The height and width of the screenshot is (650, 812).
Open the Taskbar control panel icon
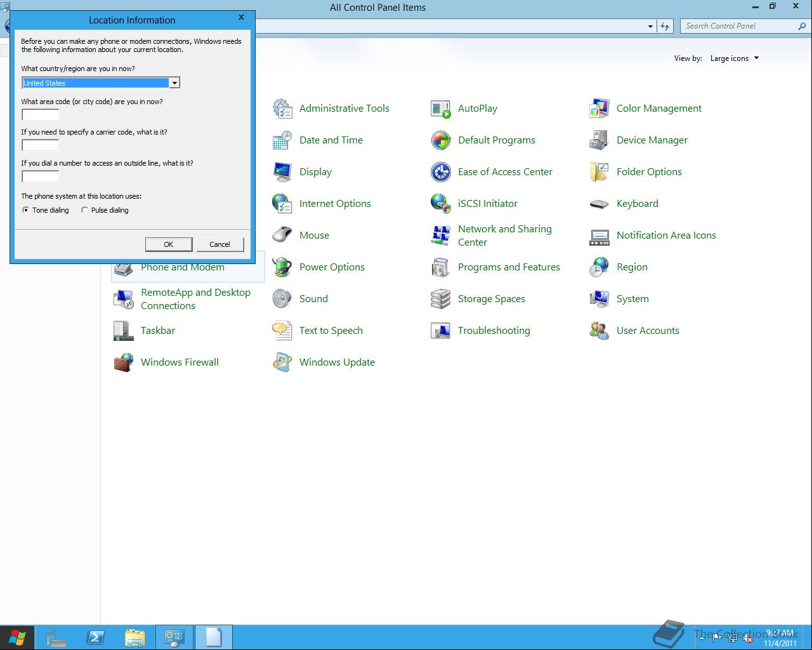pos(124,331)
